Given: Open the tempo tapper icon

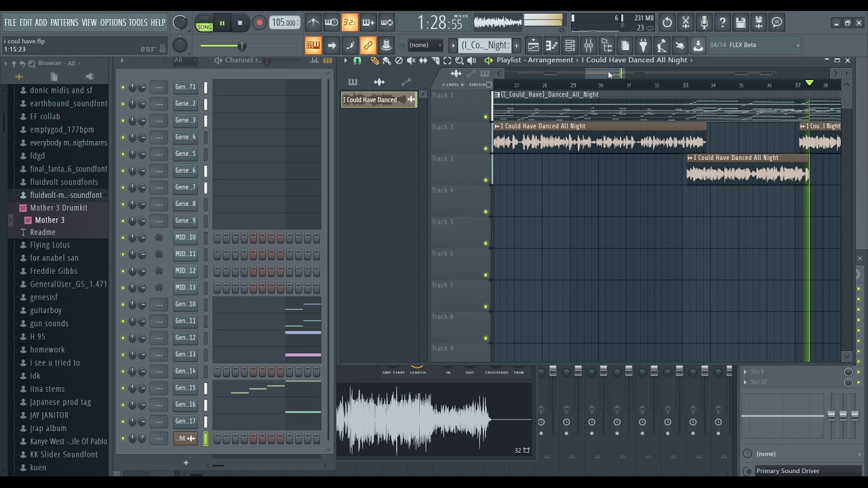Looking at the screenshot, I should pyautogui.click(x=661, y=45).
